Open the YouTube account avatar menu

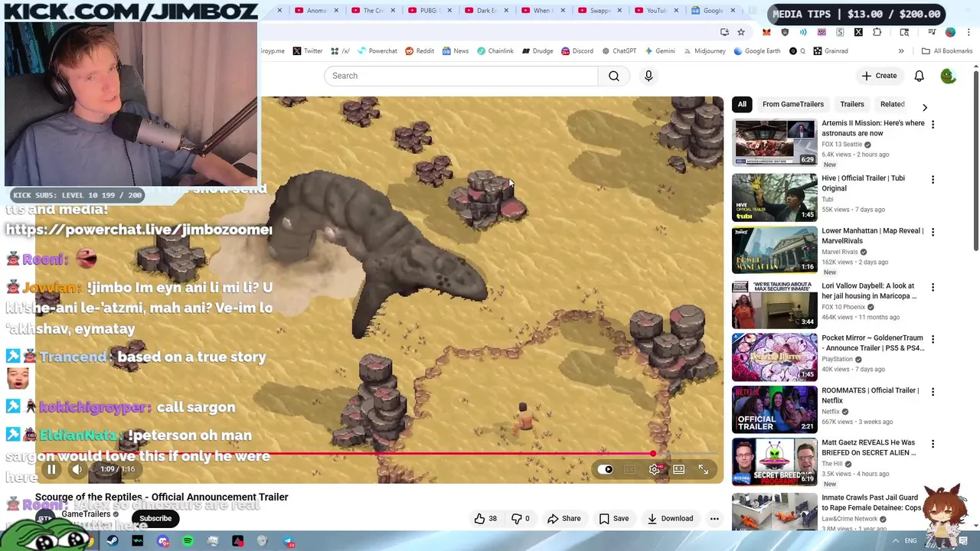point(948,76)
